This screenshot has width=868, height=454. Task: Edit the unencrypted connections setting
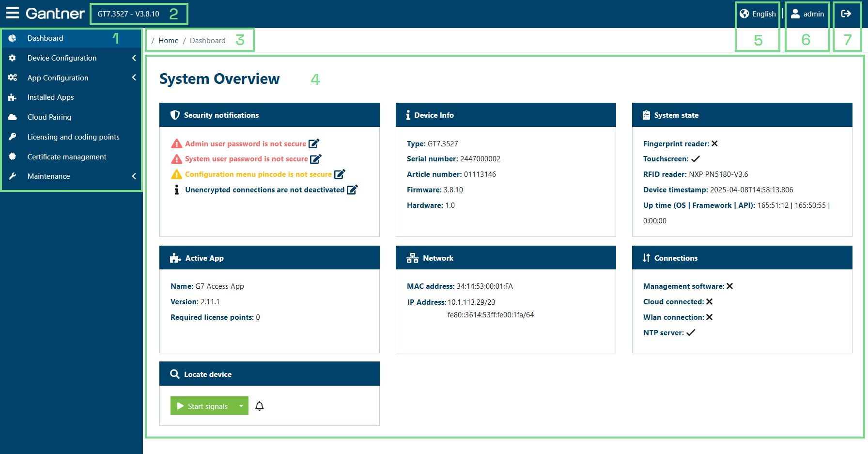(352, 189)
